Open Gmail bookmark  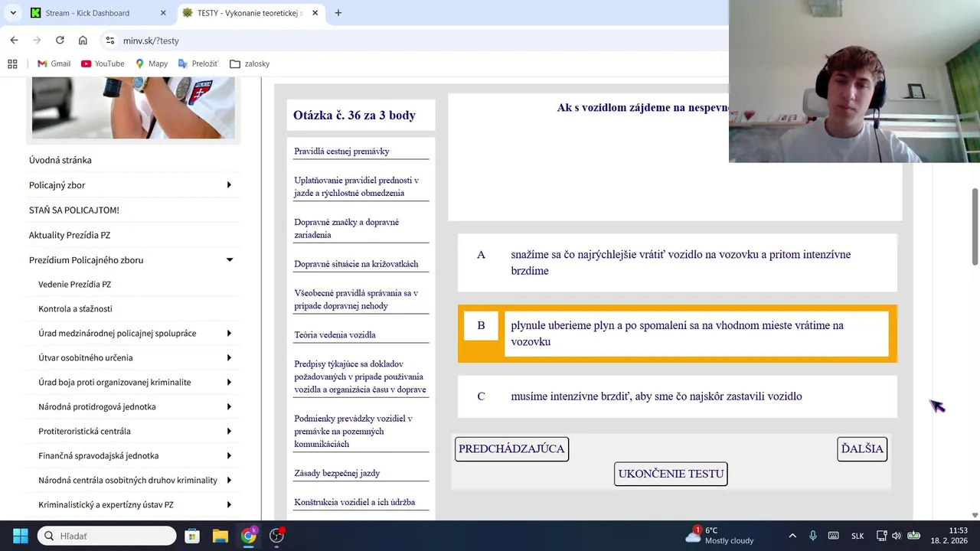tap(54, 64)
